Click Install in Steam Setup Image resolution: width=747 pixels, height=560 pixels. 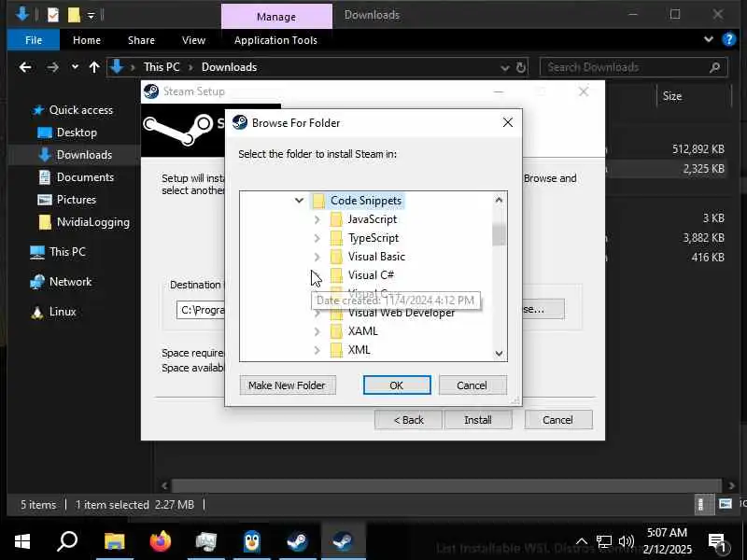[x=478, y=420]
